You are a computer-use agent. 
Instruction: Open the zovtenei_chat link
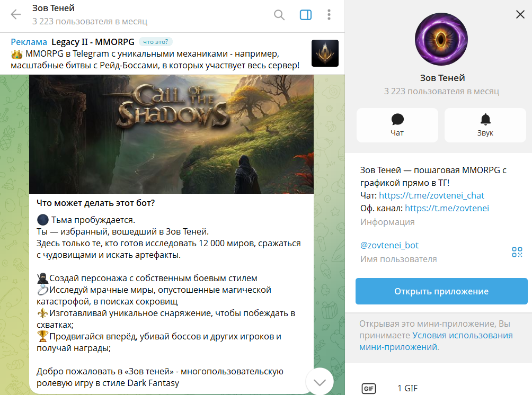(431, 195)
